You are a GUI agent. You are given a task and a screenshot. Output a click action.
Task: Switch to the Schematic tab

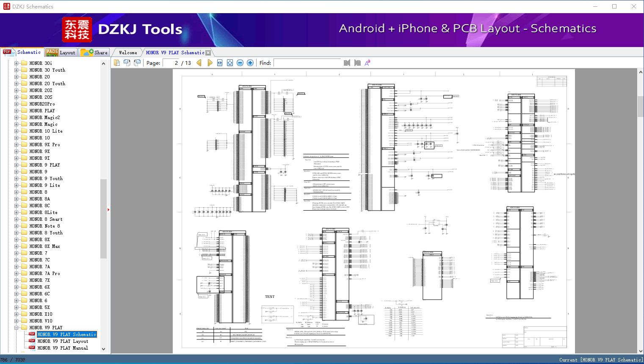(x=22, y=52)
